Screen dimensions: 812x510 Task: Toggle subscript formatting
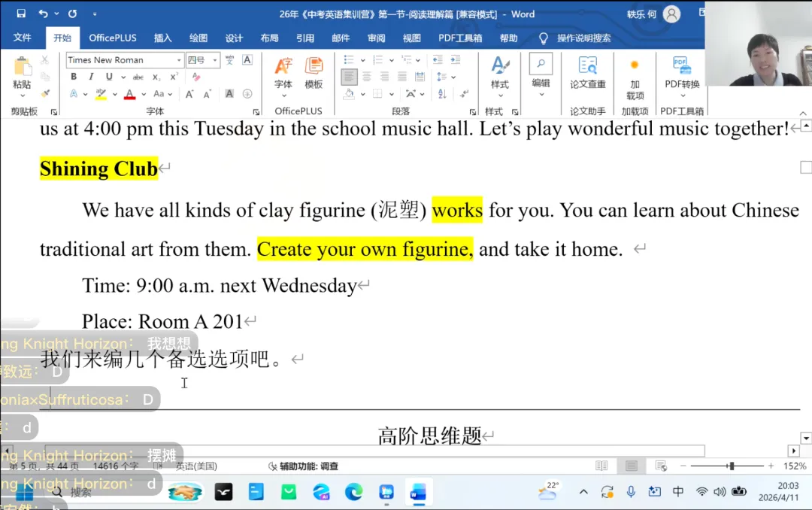point(156,77)
